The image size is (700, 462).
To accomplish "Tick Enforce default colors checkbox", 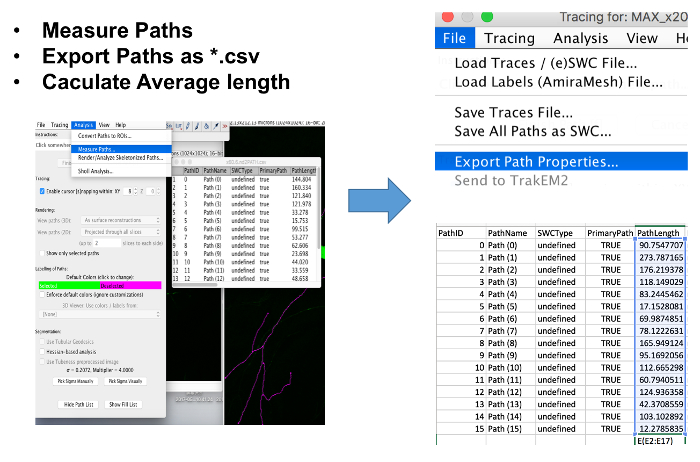I will [x=42, y=295].
